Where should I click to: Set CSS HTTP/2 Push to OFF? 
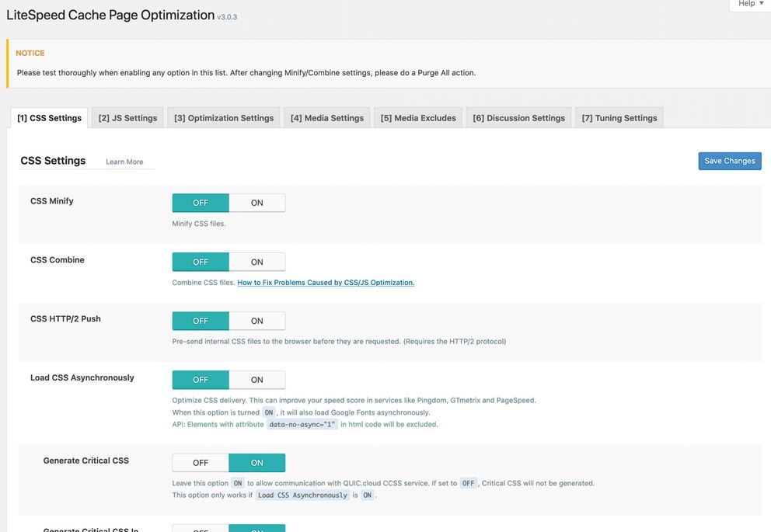(201, 321)
